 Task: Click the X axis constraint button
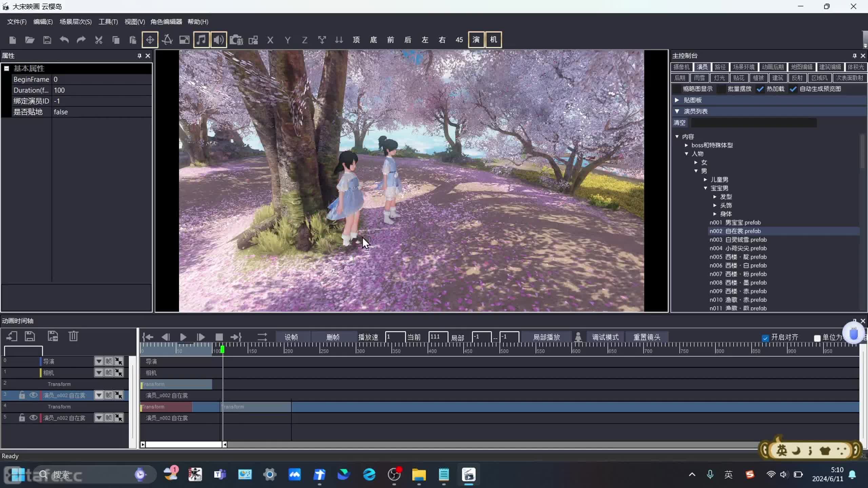point(270,40)
